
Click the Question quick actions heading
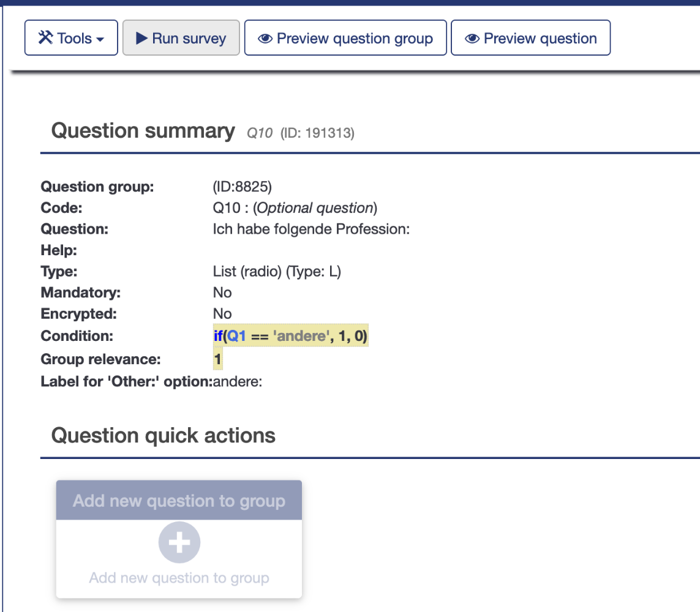[x=164, y=436]
